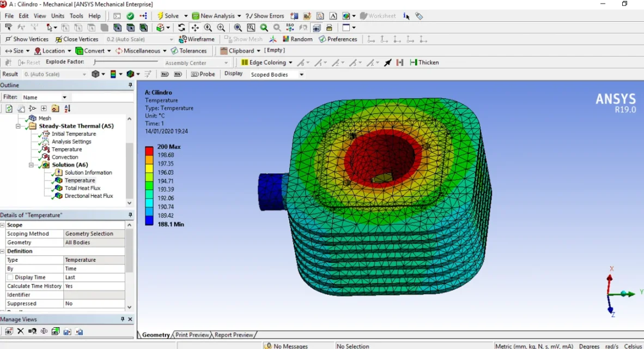644x349 pixels.
Task: Collapse Steady-State Thermal (A5) node
Action: pyautogui.click(x=19, y=126)
